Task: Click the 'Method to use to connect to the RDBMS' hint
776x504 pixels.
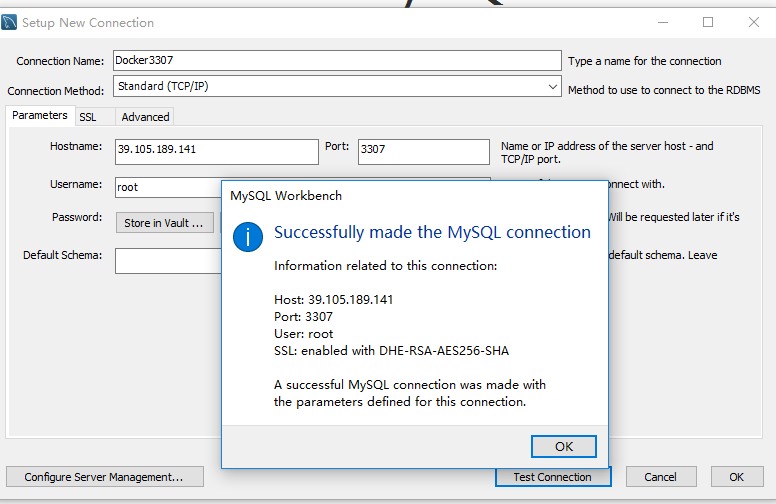Action: (664, 90)
